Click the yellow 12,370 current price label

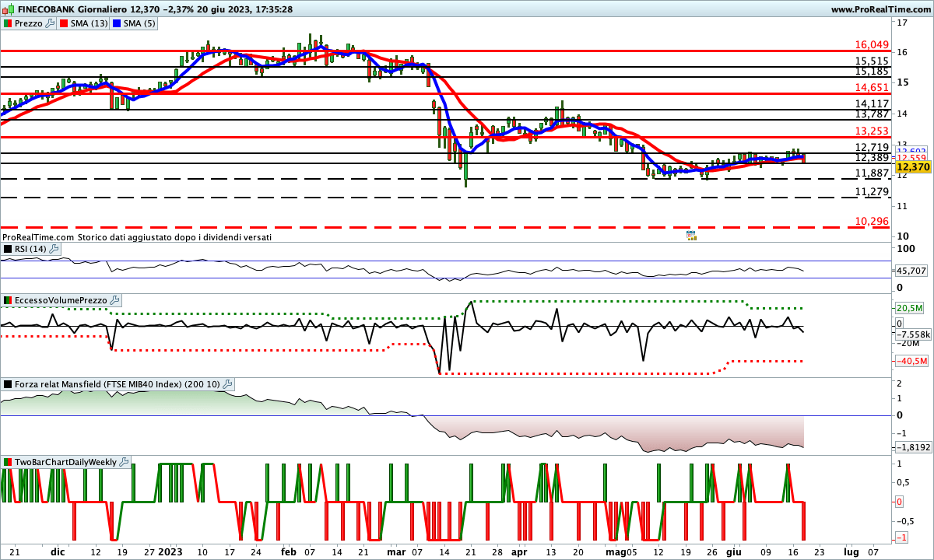pos(912,167)
